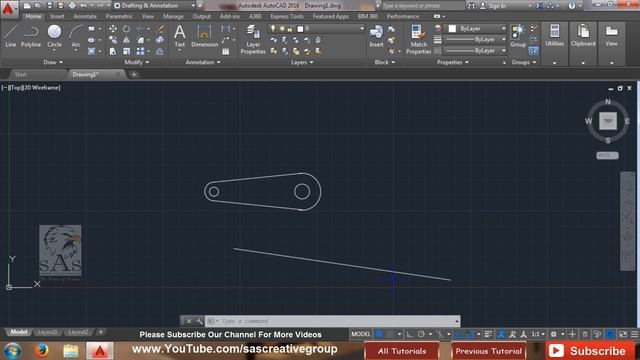This screenshot has width=640, height=360.
Task: Click the layer 0 color swatch
Action: tap(300, 29)
